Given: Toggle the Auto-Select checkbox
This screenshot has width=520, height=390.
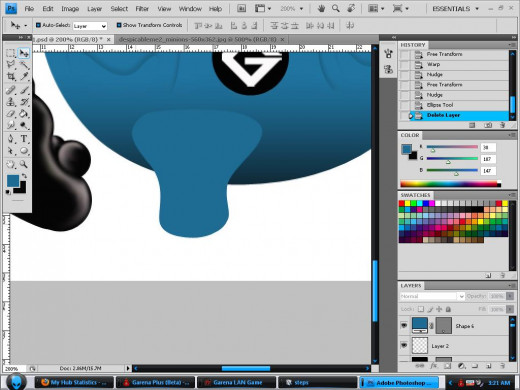Looking at the screenshot, I should (38, 25).
